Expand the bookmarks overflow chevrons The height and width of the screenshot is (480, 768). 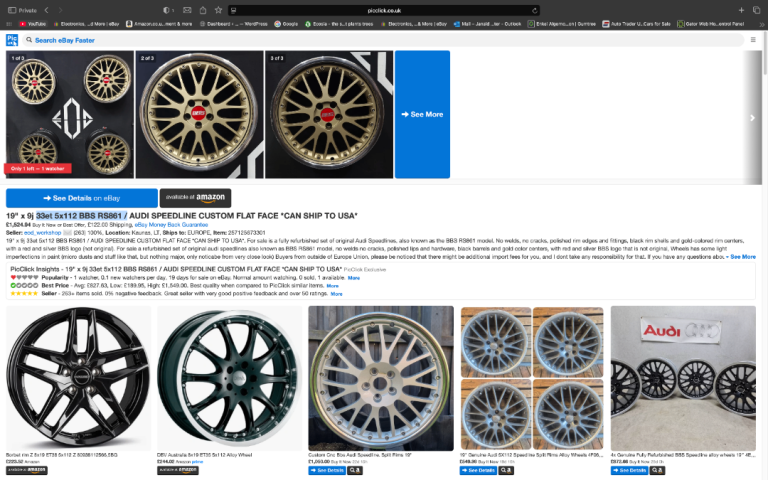tap(762, 24)
